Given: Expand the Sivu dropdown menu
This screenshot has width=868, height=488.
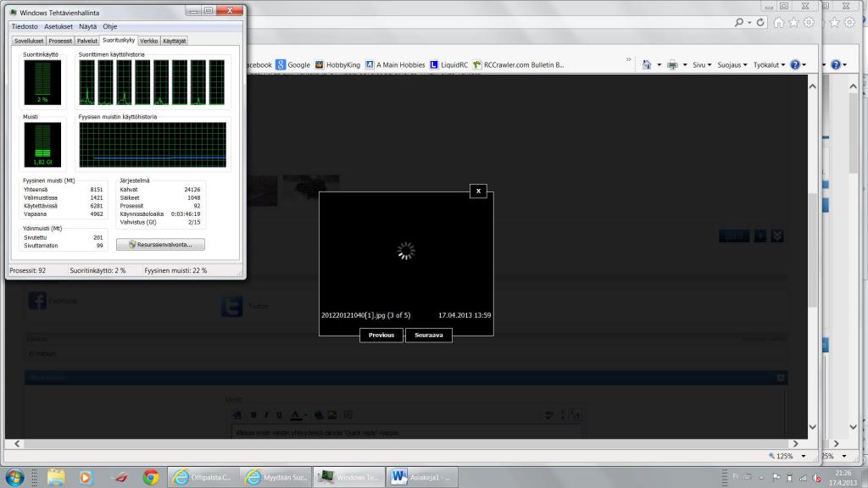Looking at the screenshot, I should [702, 64].
